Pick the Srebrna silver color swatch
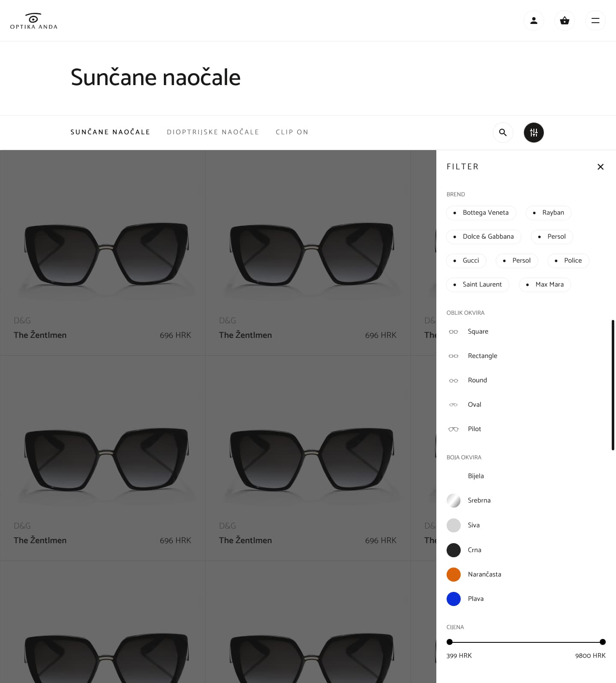Screen dimensions: 616x683 (453, 501)
